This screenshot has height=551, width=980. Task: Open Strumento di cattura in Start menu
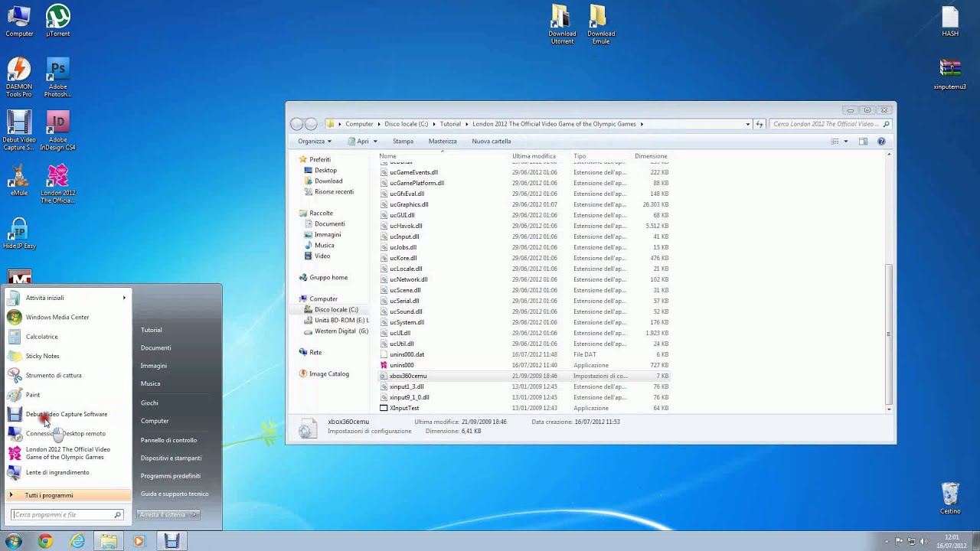point(67,375)
